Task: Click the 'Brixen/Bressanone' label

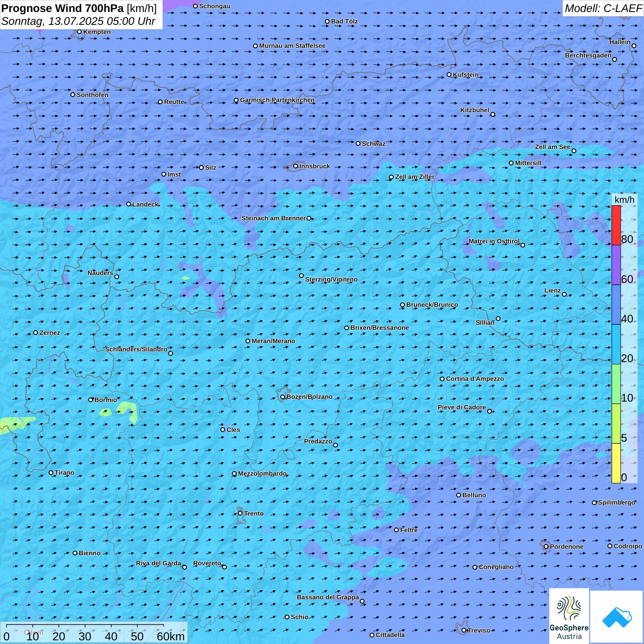Action: click(380, 328)
